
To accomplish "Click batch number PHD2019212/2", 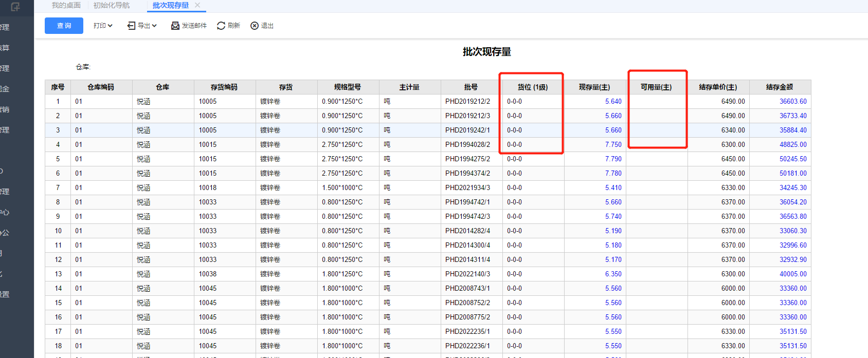I will coord(467,102).
